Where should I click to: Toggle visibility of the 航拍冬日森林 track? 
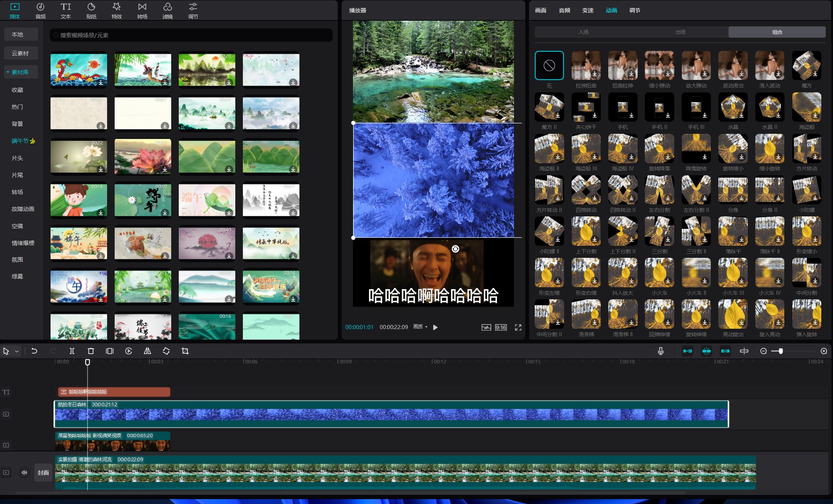point(6,414)
